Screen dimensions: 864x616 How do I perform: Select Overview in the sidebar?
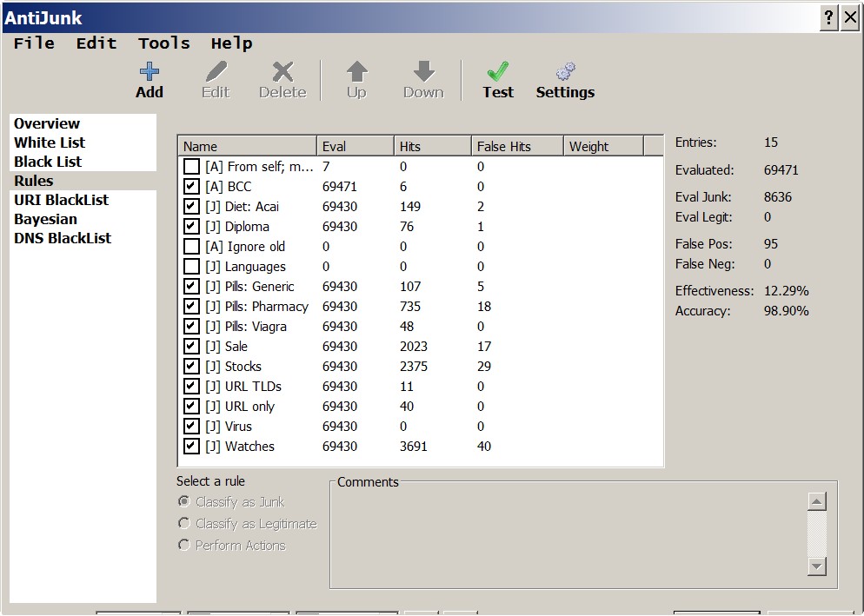pos(47,123)
